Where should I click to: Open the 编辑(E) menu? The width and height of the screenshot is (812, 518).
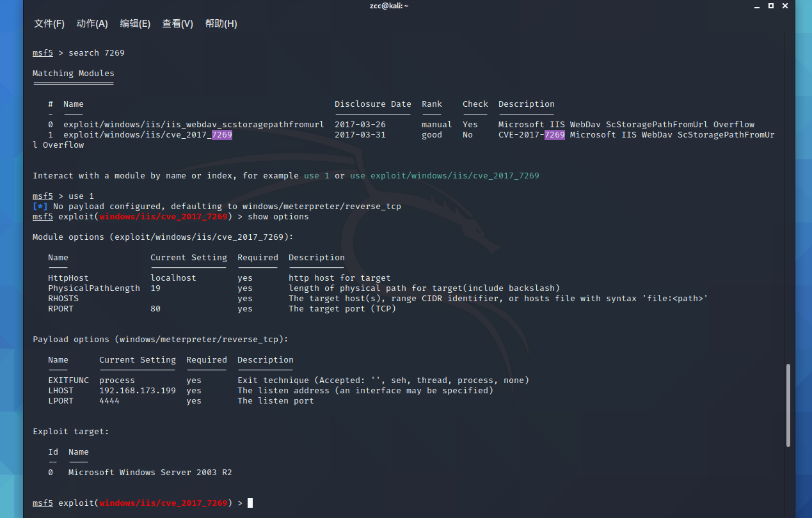pyautogui.click(x=135, y=24)
